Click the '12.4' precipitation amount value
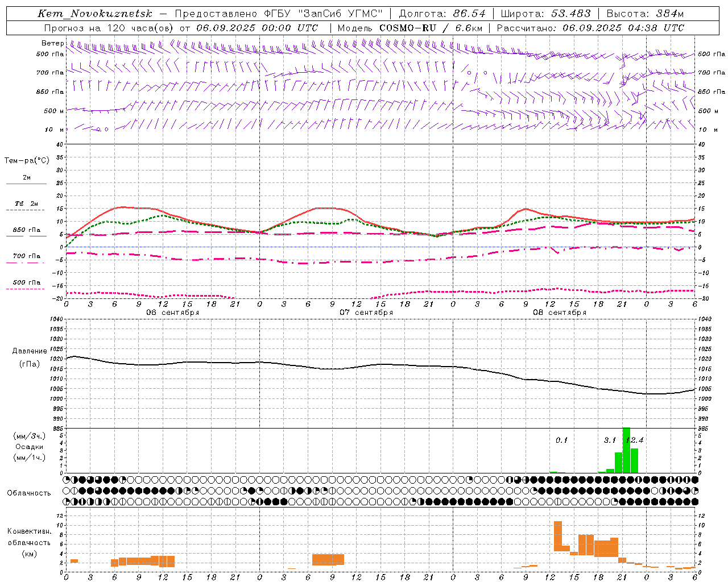Viewport: 728px width, 582px height. click(635, 440)
